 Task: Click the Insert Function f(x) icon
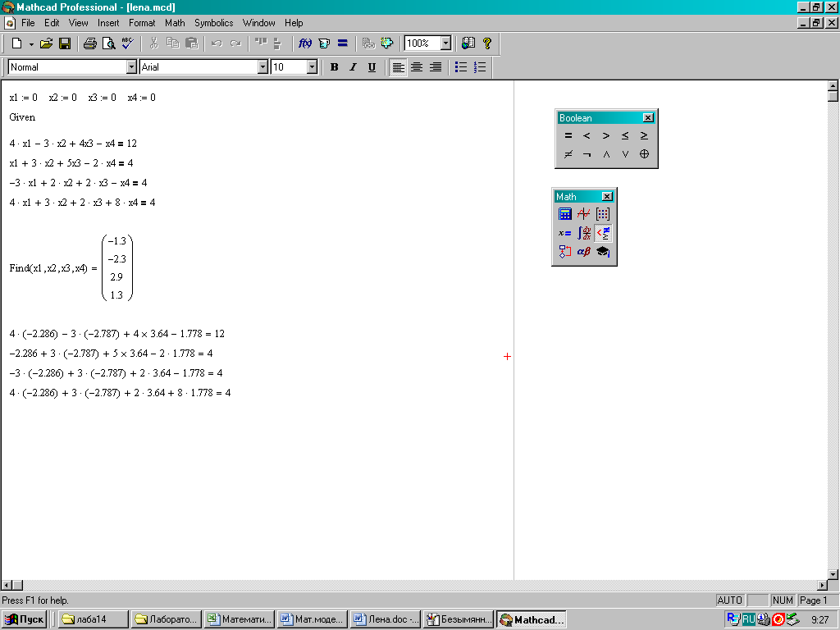[305, 43]
